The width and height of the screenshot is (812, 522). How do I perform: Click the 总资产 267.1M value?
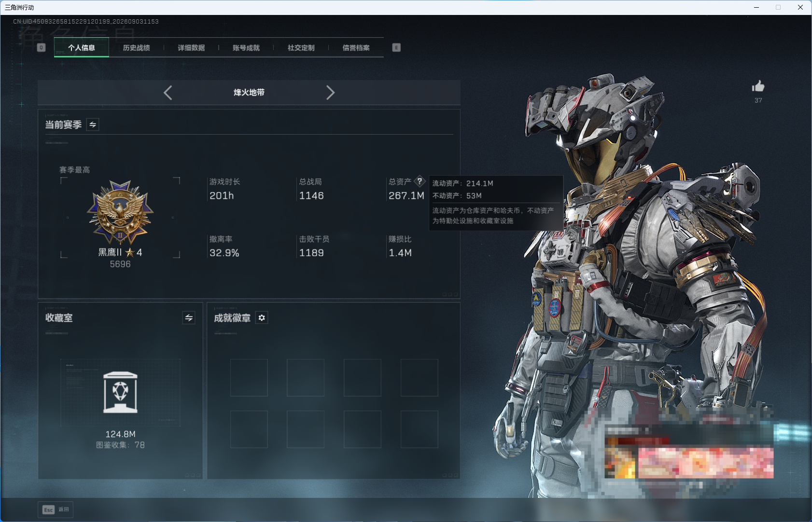click(406, 195)
